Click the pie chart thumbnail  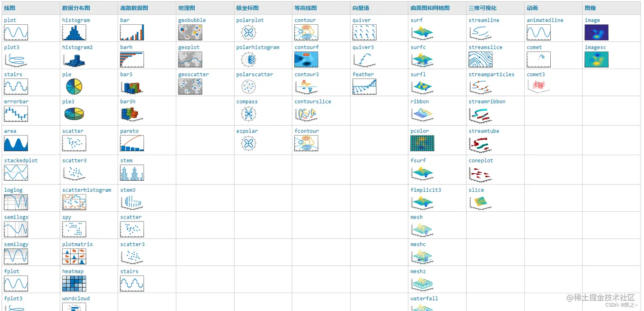click(74, 86)
